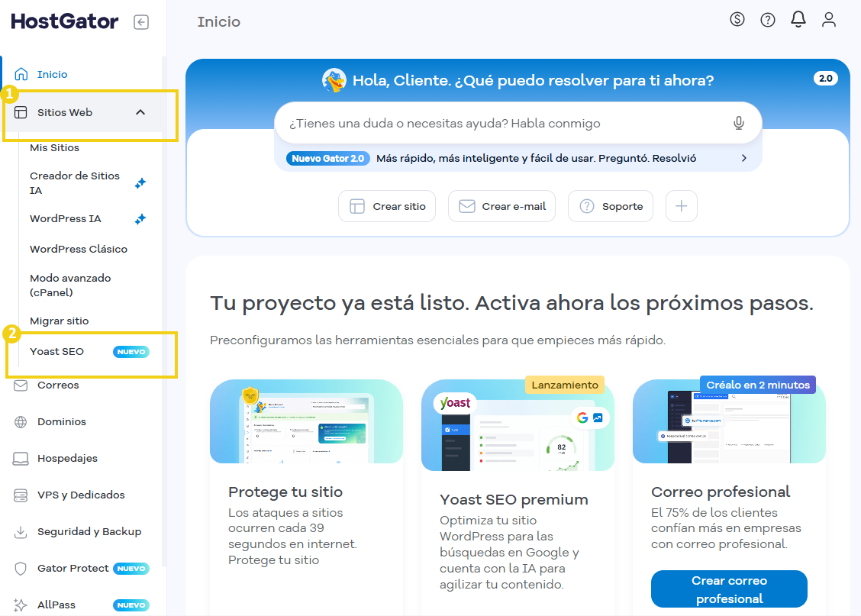Screen dimensions: 861x616
Task: Click the microphone icon in the help field
Action: point(739,123)
